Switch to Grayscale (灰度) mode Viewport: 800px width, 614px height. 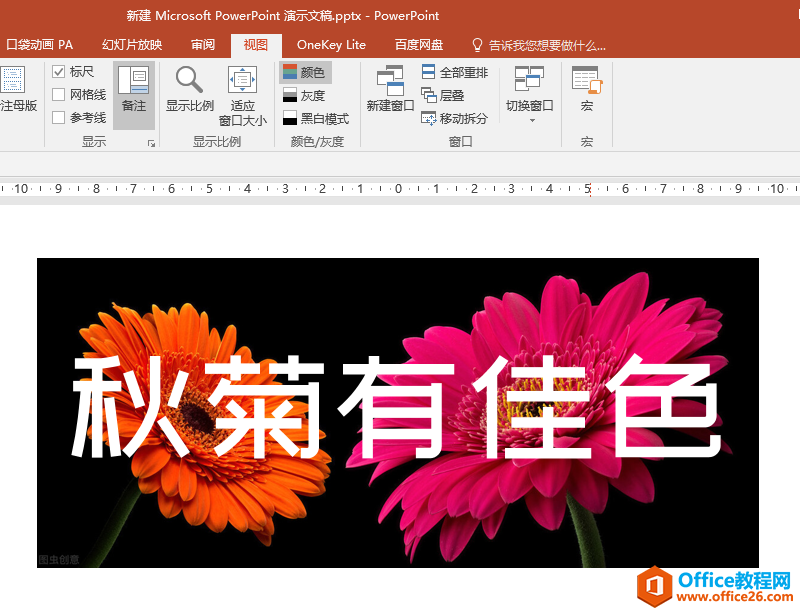[x=305, y=95]
